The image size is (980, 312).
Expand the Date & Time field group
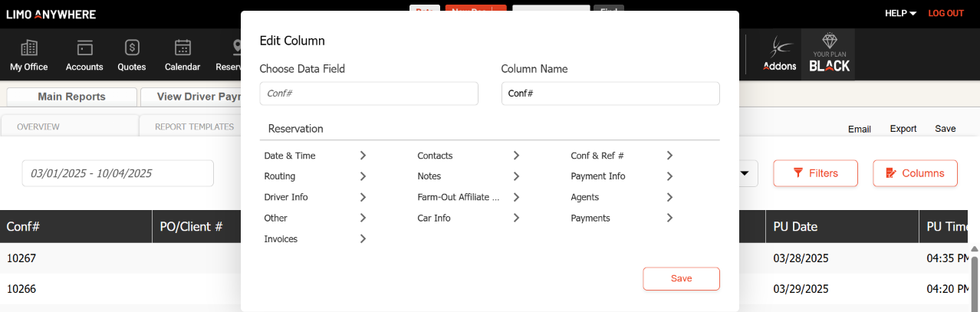coord(314,156)
